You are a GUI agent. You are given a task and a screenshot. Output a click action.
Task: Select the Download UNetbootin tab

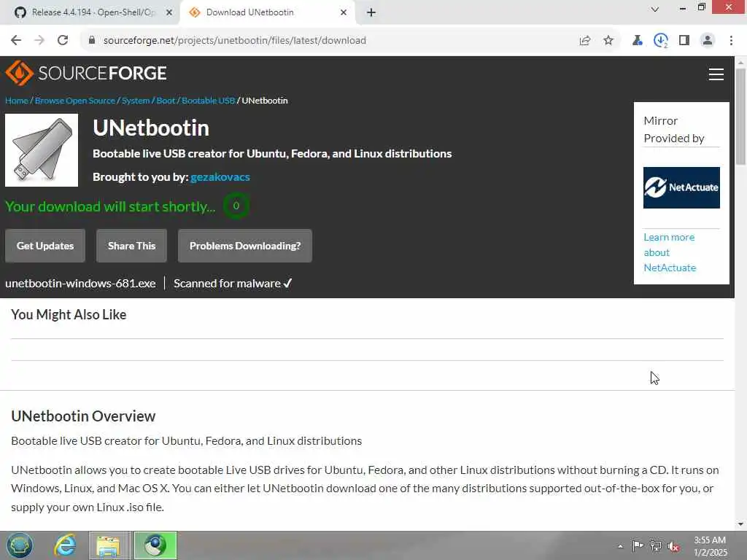(x=267, y=12)
